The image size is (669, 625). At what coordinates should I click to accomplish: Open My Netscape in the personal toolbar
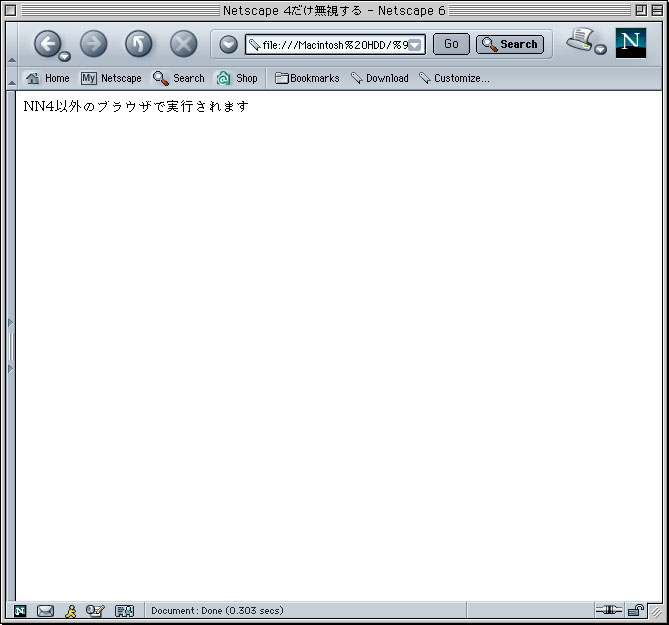tap(111, 78)
